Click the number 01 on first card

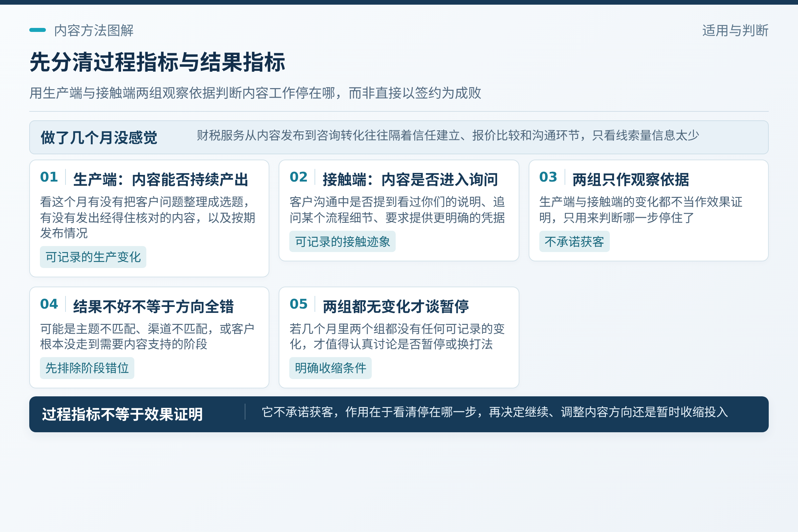(x=49, y=177)
